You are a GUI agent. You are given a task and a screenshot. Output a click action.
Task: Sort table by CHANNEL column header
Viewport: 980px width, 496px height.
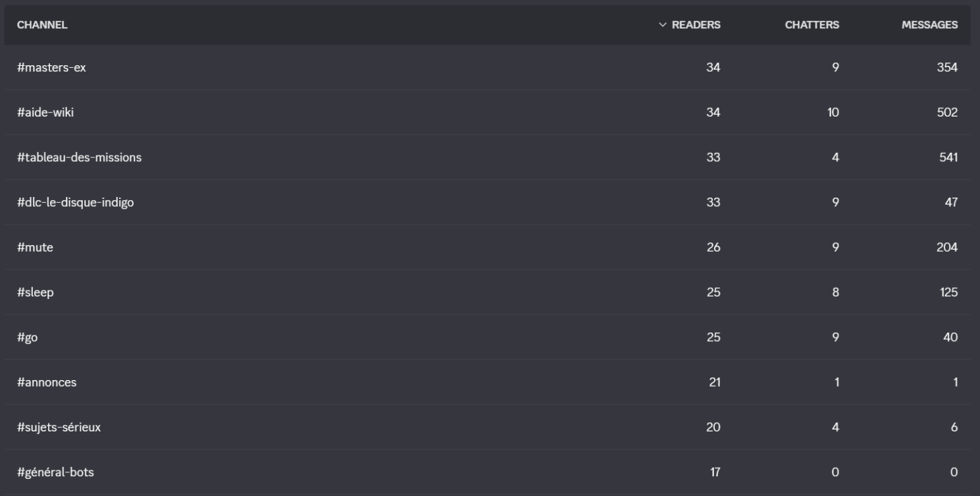42,25
